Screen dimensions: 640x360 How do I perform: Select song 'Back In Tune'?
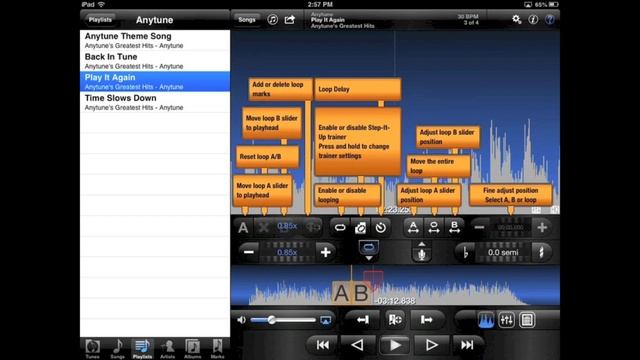[155, 61]
